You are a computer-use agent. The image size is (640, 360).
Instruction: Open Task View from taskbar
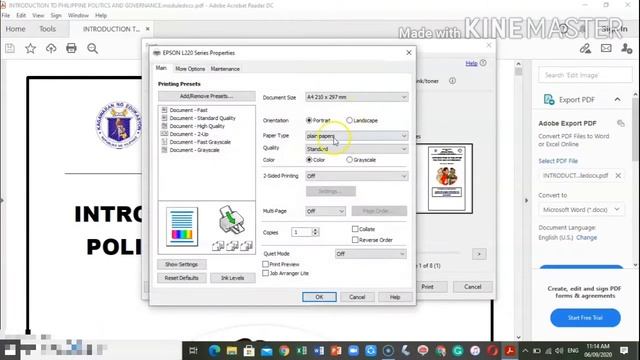click(193, 351)
